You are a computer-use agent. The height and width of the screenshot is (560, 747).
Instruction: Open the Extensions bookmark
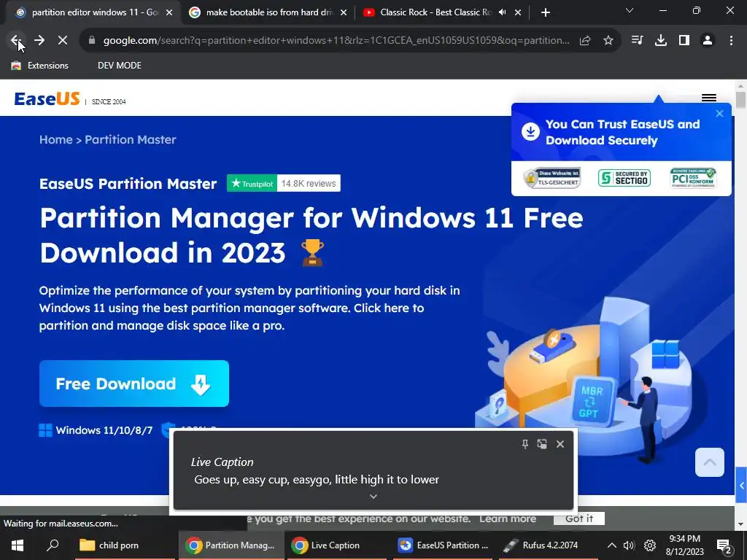[40, 66]
